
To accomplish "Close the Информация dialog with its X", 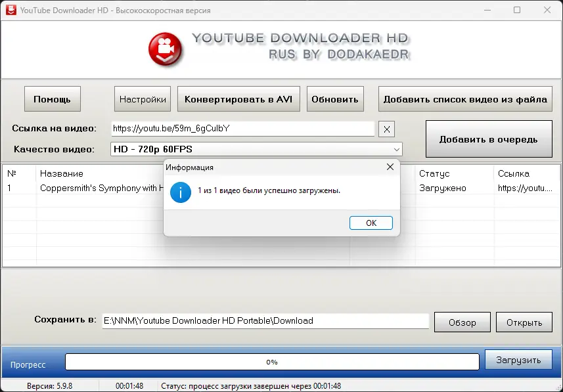I will click(390, 167).
